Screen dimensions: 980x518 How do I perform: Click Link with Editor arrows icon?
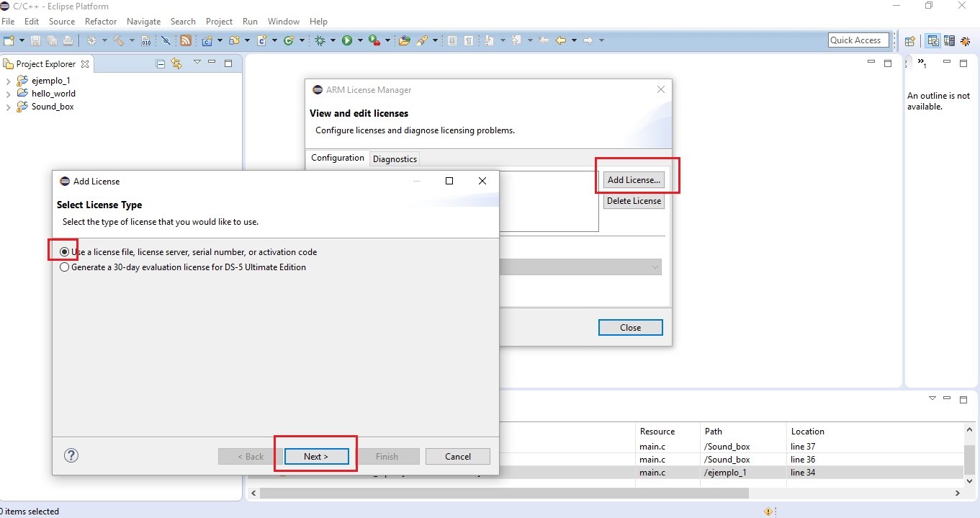(x=176, y=63)
